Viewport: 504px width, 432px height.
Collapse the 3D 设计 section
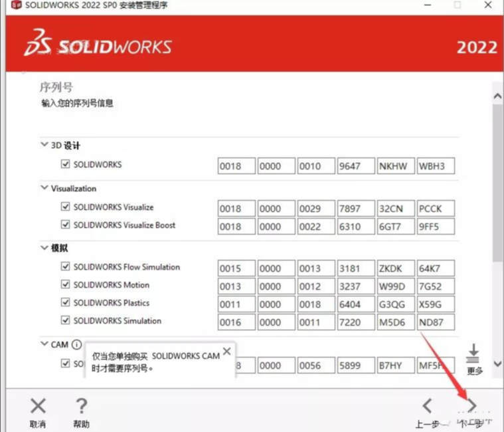(44, 145)
